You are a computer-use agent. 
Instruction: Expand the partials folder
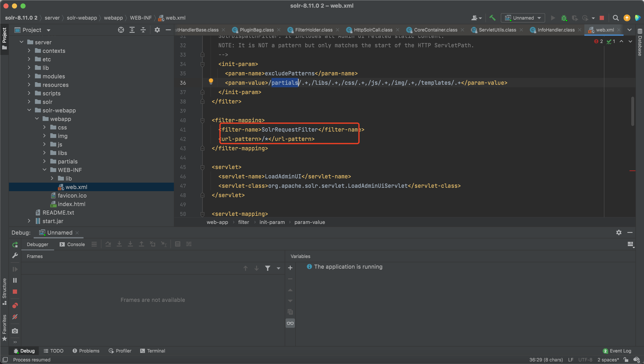[x=45, y=161]
